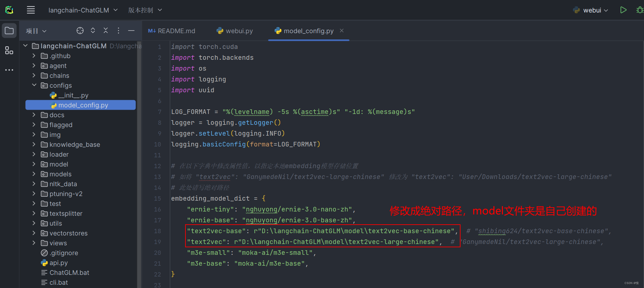The height and width of the screenshot is (288, 644).
Task: Select the ptuning-v2 folder
Action: point(61,194)
